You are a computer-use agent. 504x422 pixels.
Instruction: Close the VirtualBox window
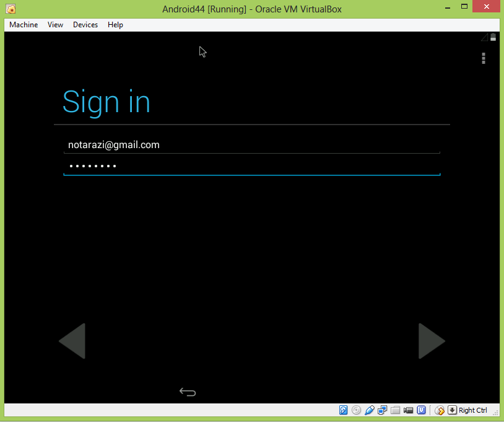[486, 6]
